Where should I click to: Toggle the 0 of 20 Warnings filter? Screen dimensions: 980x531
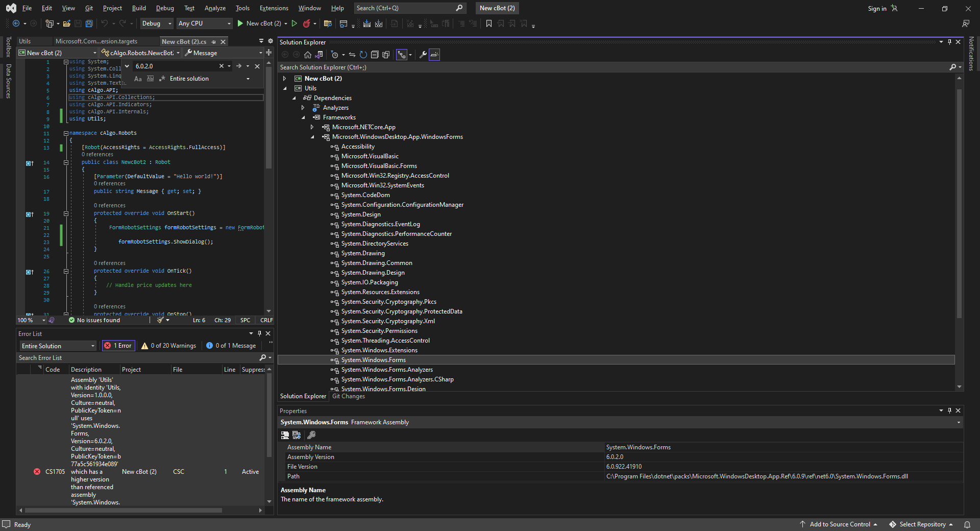(x=168, y=346)
